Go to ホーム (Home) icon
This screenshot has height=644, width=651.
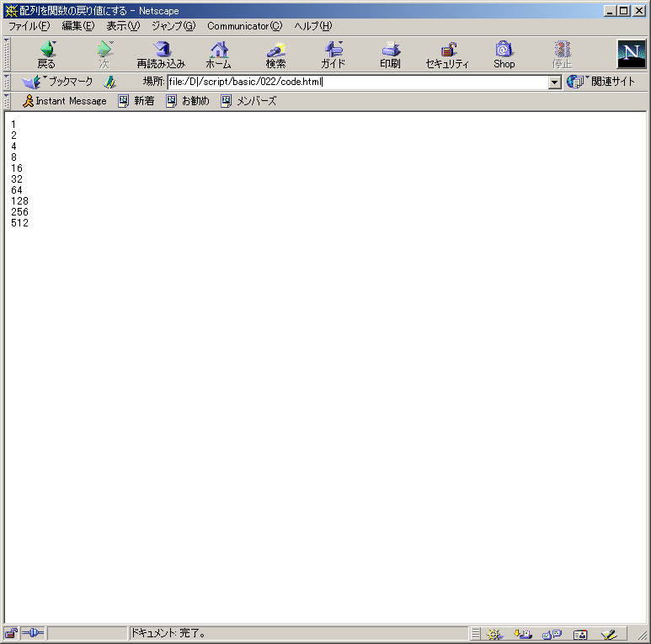tap(218, 55)
